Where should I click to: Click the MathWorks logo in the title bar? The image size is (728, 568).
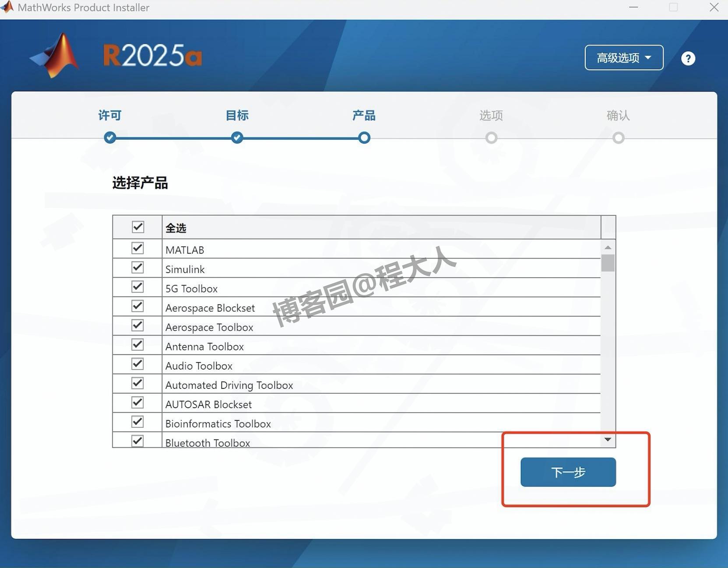coord(7,7)
